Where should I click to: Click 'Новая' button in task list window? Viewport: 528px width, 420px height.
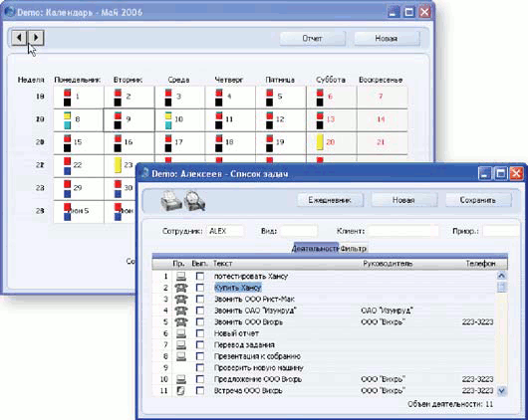tap(403, 200)
